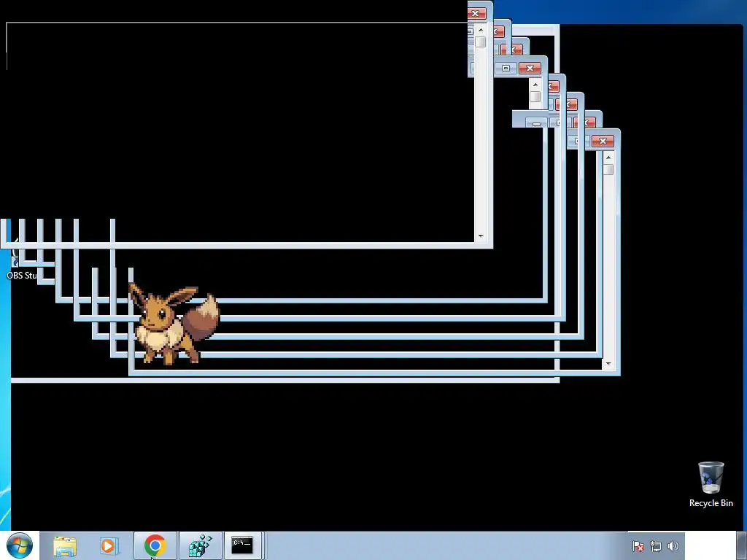Close the large black window with tallest scrollbar
The width and height of the screenshot is (747, 560).
476,13
